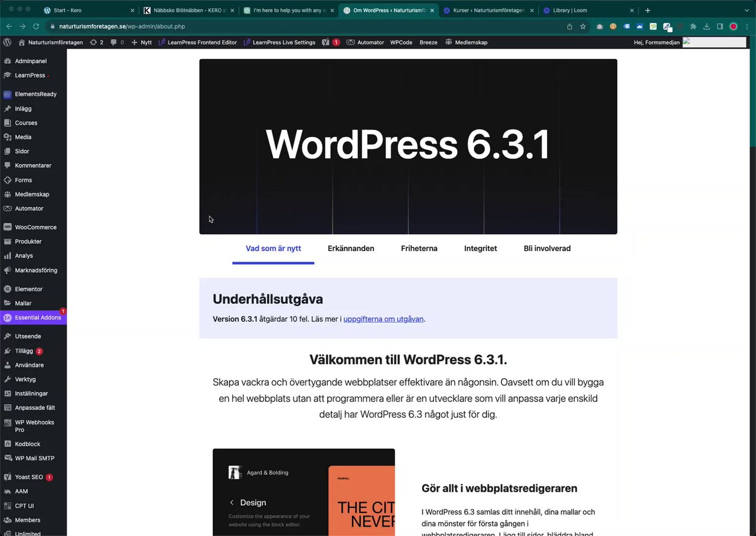The height and width of the screenshot is (536, 756).
Task: Switch to Library | Loom browser tab
Action: (589, 10)
